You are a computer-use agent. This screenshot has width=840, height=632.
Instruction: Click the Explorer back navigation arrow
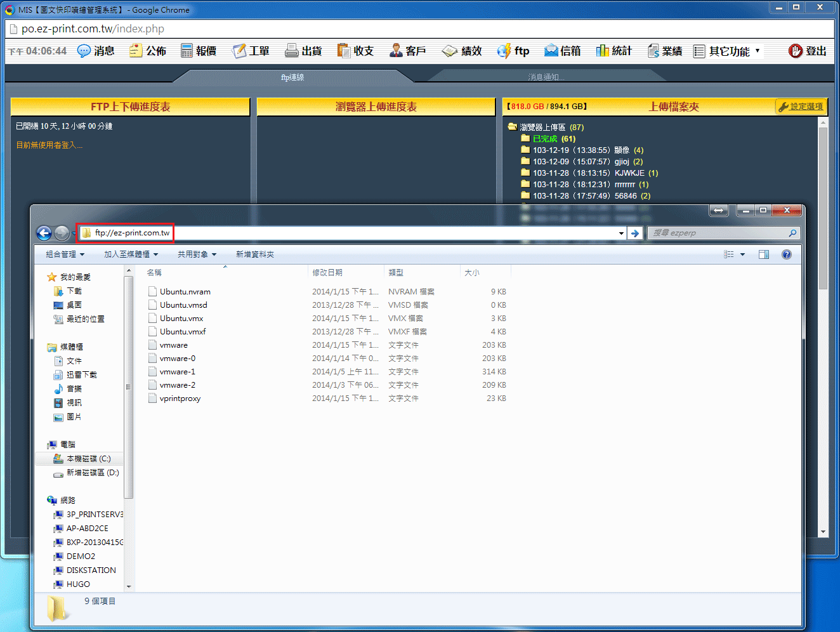point(44,234)
